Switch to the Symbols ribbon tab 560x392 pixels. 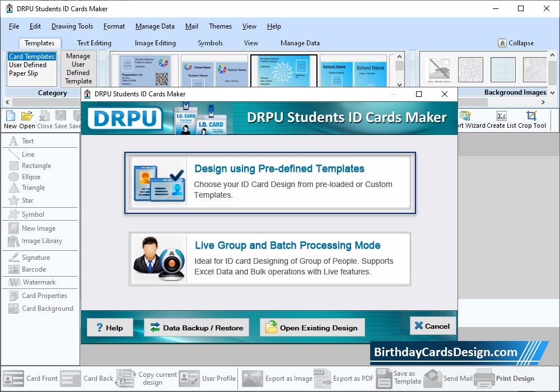pos(211,43)
